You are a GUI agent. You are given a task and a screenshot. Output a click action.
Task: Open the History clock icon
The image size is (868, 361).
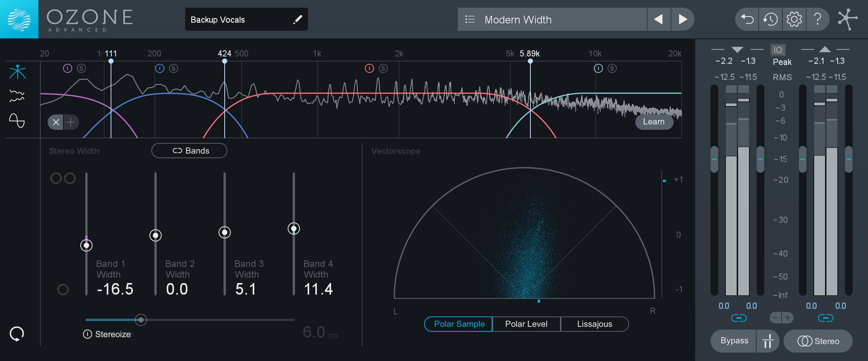[x=770, y=19]
